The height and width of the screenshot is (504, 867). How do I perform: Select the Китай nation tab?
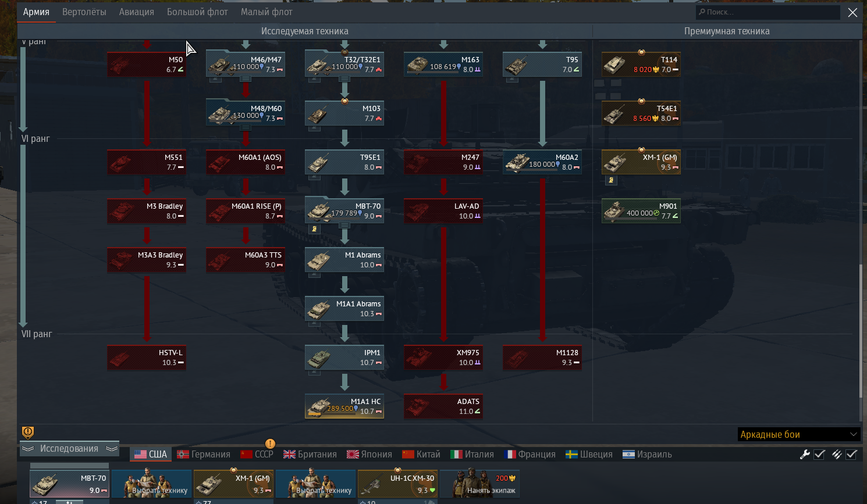pyautogui.click(x=421, y=454)
